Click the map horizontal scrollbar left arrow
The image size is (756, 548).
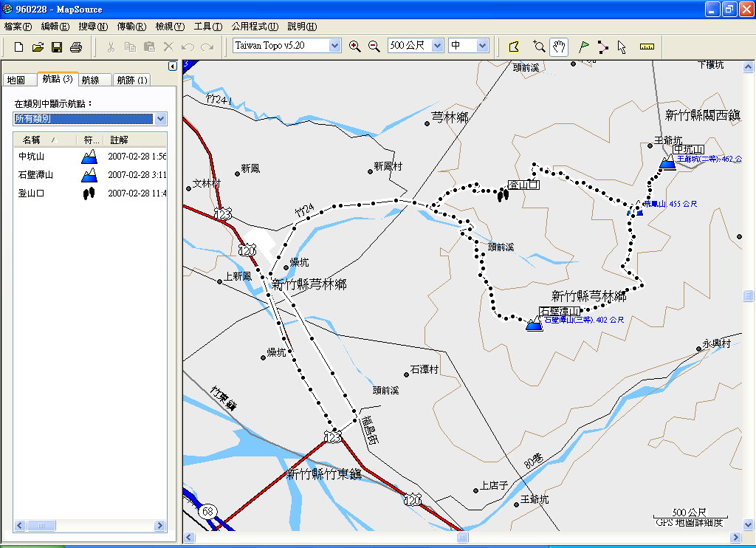tap(189, 537)
